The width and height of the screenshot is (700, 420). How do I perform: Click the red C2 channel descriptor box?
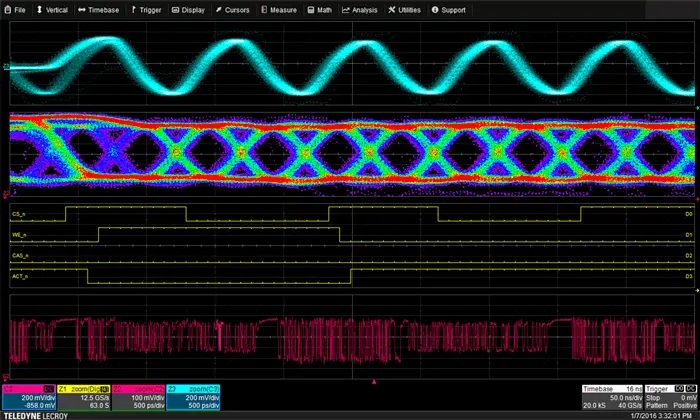point(28,397)
